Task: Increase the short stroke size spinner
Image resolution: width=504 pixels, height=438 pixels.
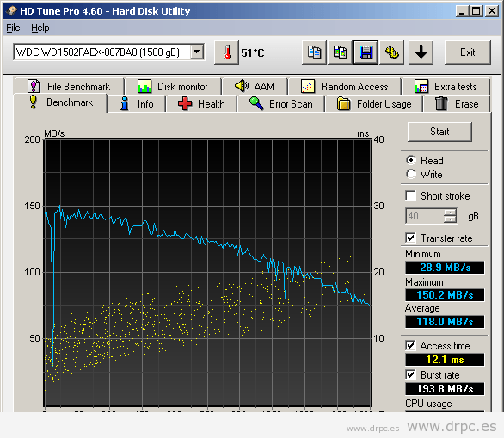Action: coord(451,212)
